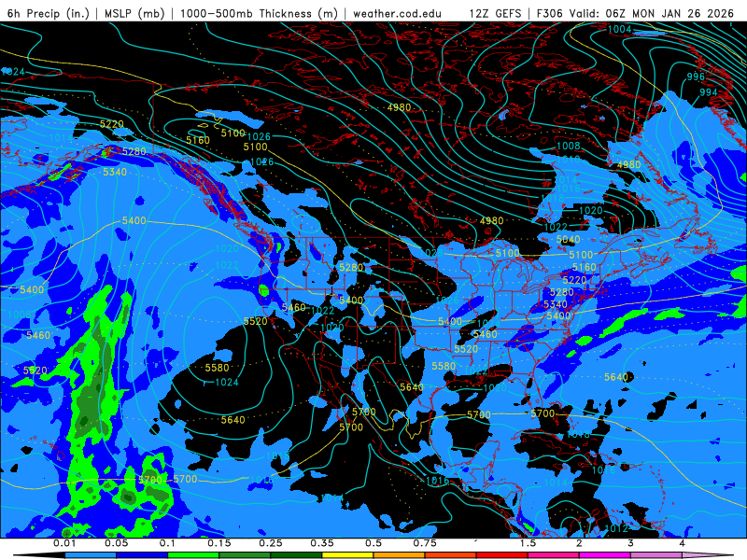
Task: Click the pale arrow at legend's high end
Action: 708,555
